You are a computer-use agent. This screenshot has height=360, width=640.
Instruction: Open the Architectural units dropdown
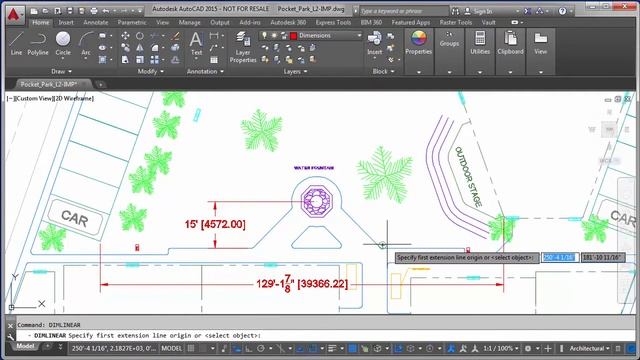[x=589, y=348]
